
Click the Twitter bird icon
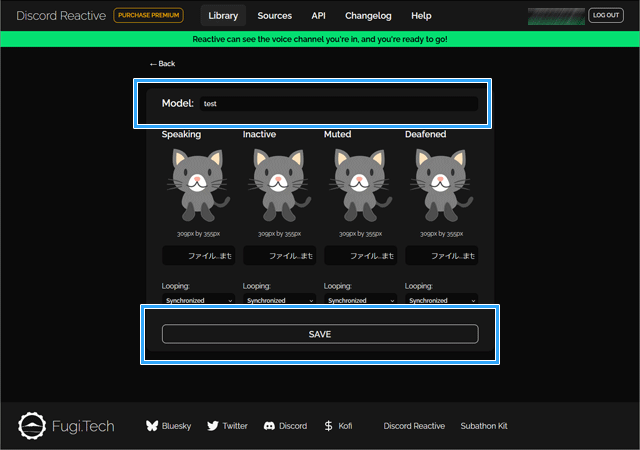tap(213, 426)
